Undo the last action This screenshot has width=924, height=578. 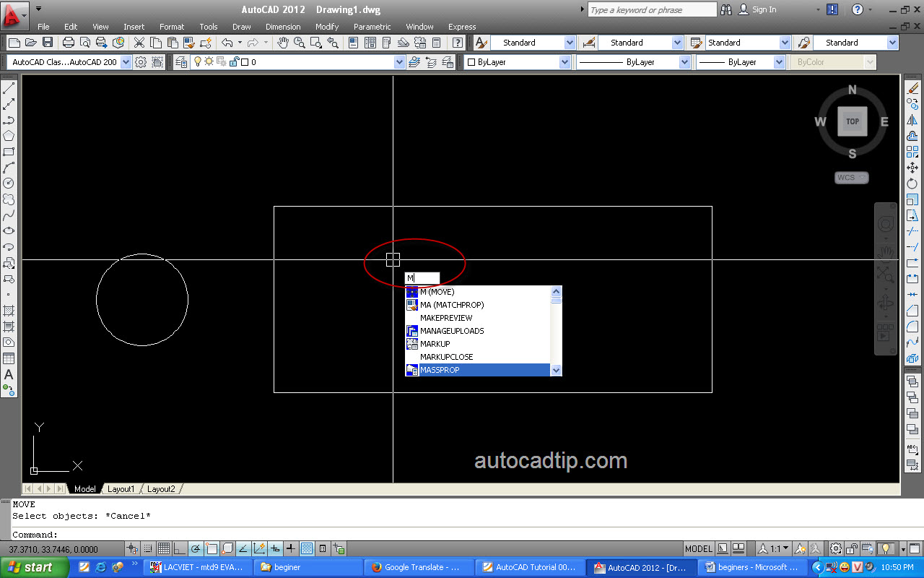(x=227, y=43)
